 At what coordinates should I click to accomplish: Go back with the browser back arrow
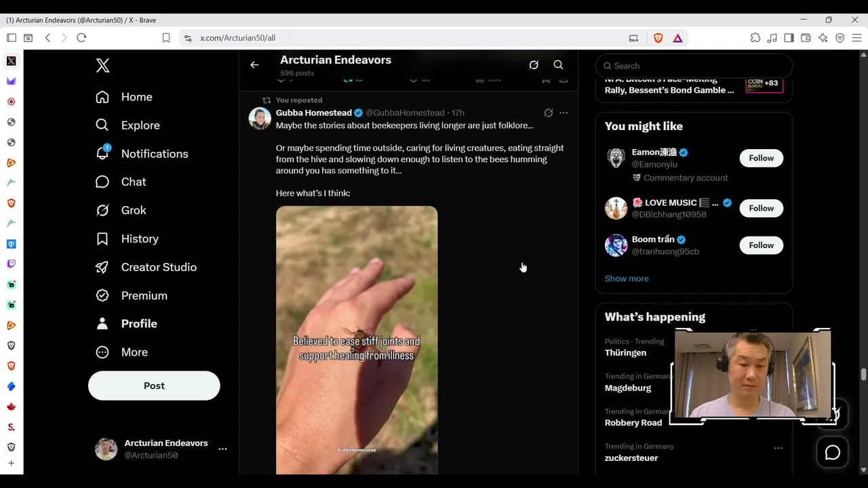click(x=47, y=38)
